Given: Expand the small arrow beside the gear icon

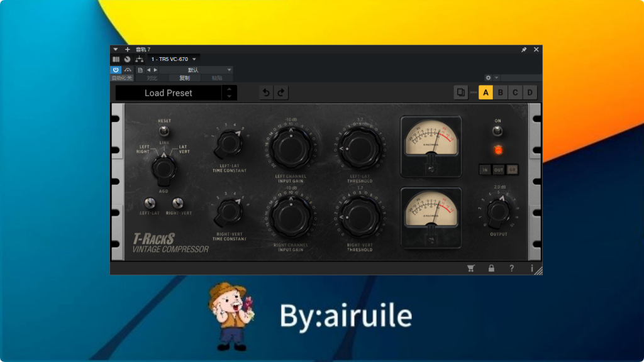Looking at the screenshot, I should pos(497,77).
